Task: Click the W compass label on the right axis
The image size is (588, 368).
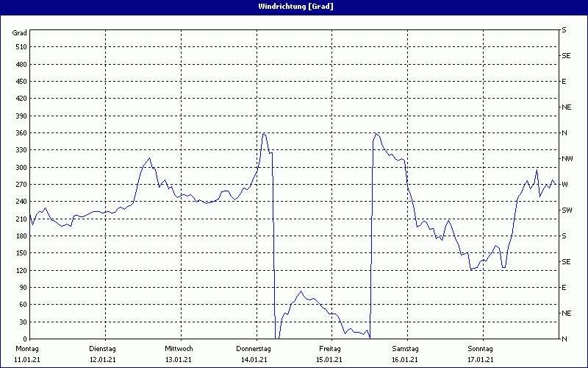Action: pos(564,185)
